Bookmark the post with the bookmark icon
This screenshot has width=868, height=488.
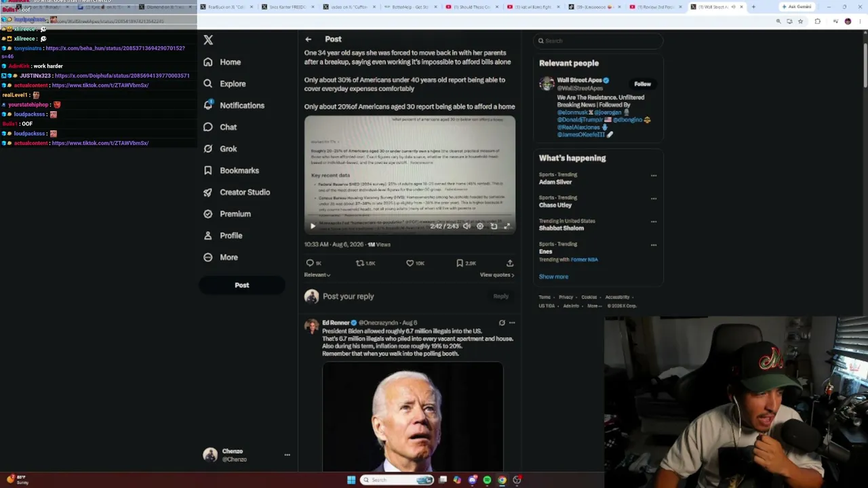click(x=460, y=263)
